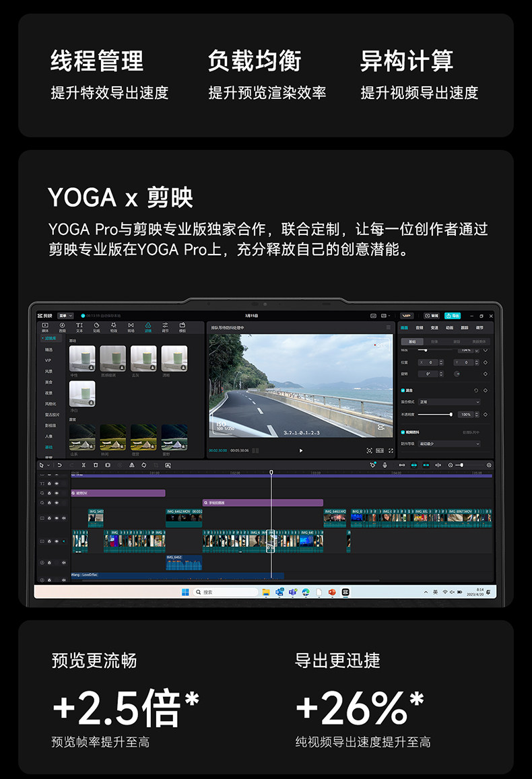Open the 模板 templates panel icon
Image resolution: width=532 pixels, height=779 pixels.
point(182,327)
